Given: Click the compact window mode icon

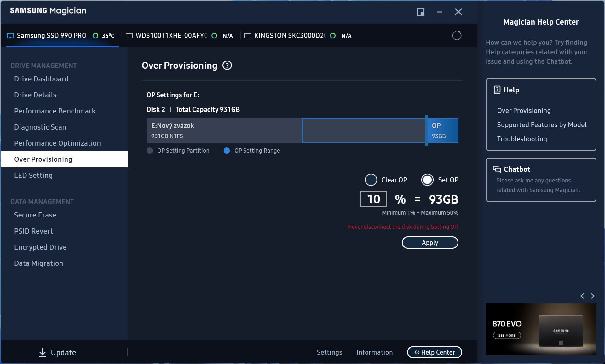Looking at the screenshot, I should (420, 12).
